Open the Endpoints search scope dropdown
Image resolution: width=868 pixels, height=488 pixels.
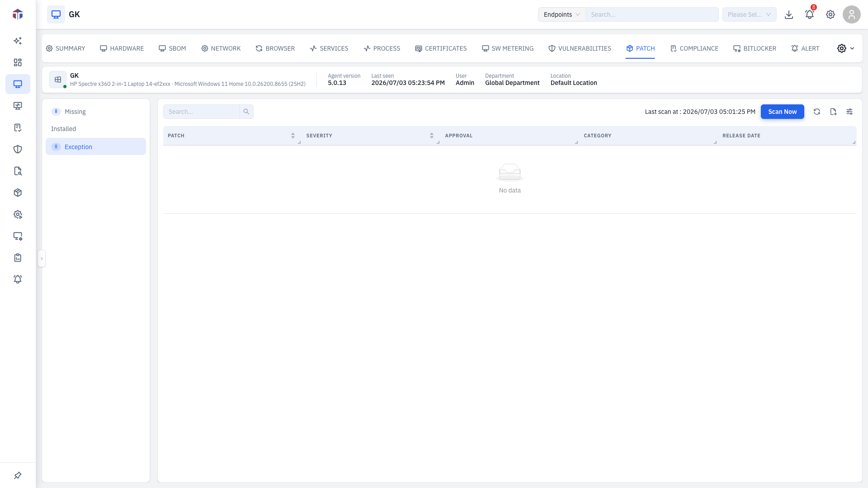tap(562, 14)
